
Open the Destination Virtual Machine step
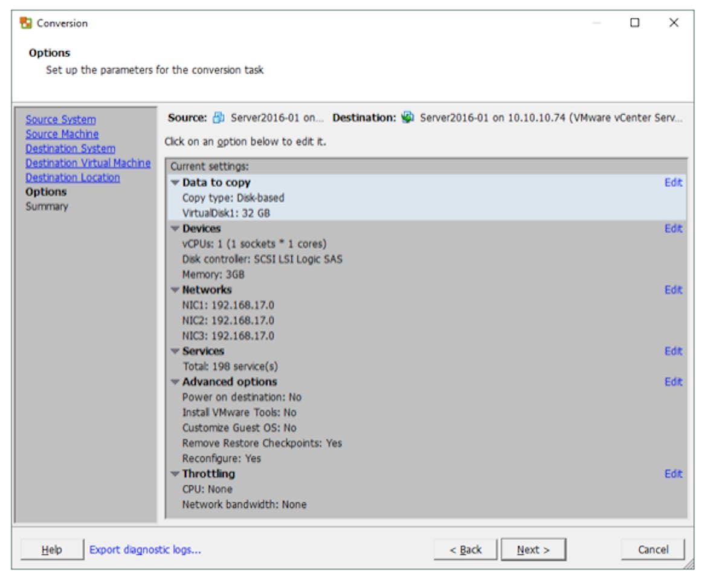88,163
